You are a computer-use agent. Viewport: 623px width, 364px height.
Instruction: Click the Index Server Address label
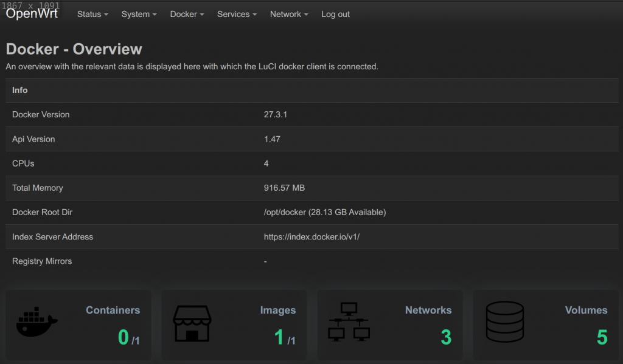tap(52, 237)
